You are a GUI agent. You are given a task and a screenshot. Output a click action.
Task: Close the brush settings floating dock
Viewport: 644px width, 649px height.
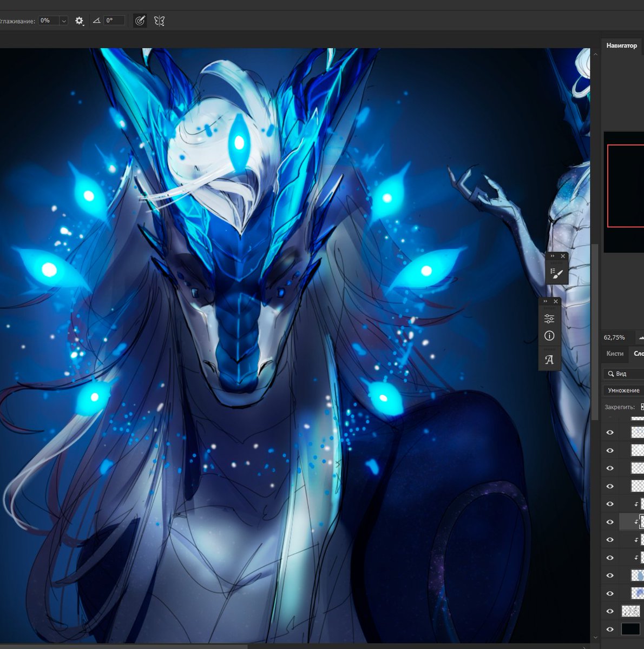[563, 256]
